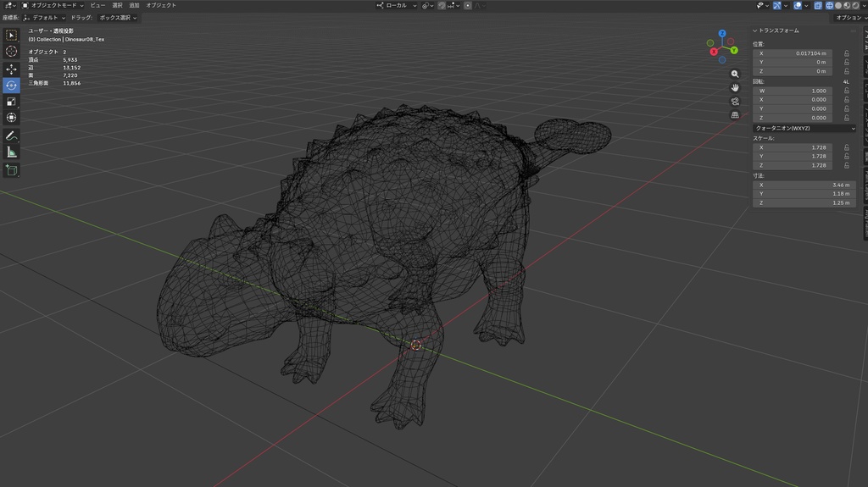This screenshot has width=868, height=487.
Task: Click the green Y axis on navigation gizmo
Action: pyautogui.click(x=733, y=50)
